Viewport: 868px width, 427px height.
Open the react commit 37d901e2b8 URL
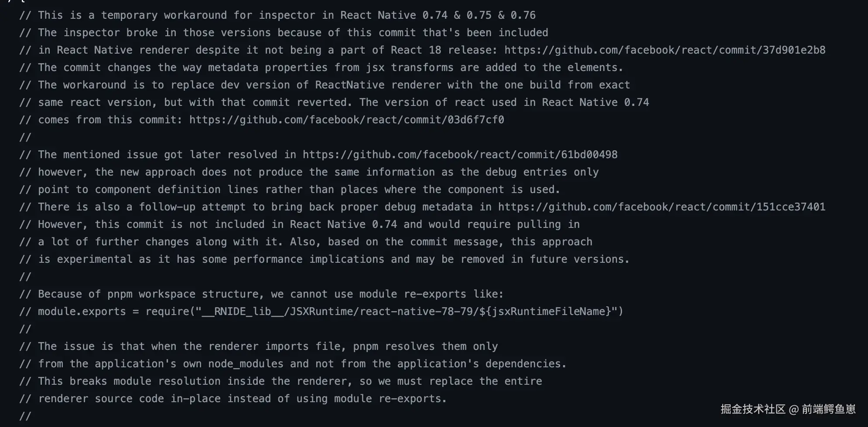click(x=664, y=50)
